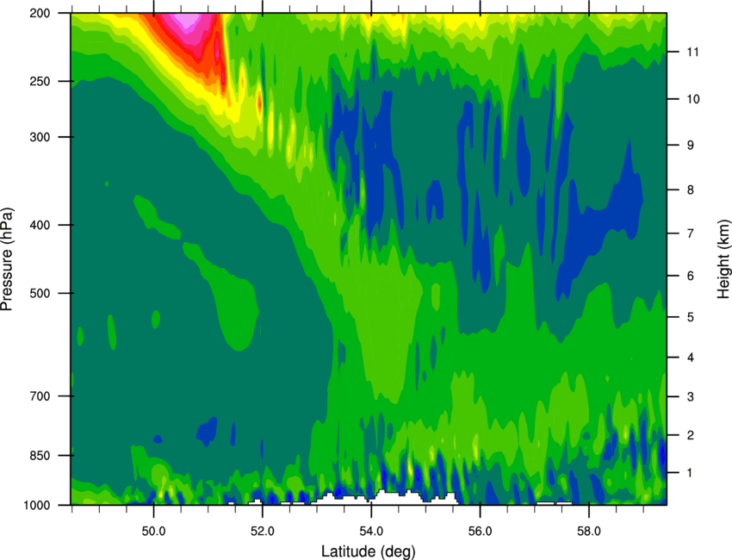
Task: Select the 400 pressure tick label
Action: [40, 225]
